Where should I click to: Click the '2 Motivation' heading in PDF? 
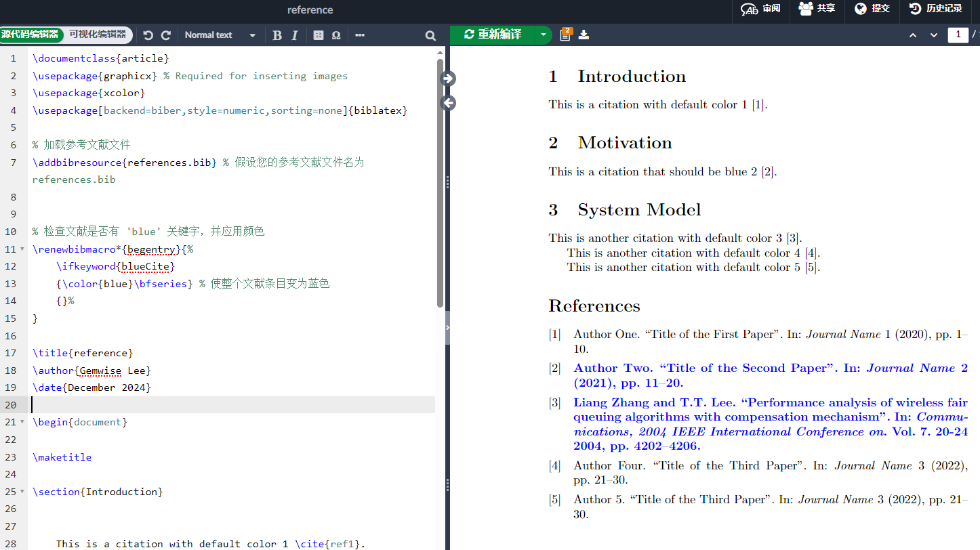coord(611,143)
